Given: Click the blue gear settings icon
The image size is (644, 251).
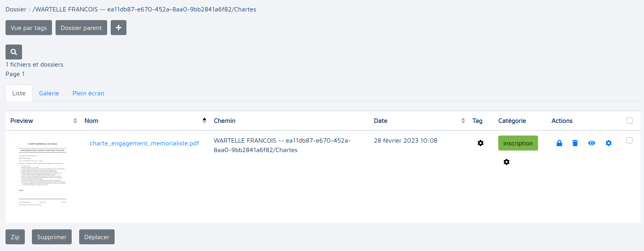Looking at the screenshot, I should [x=609, y=143].
